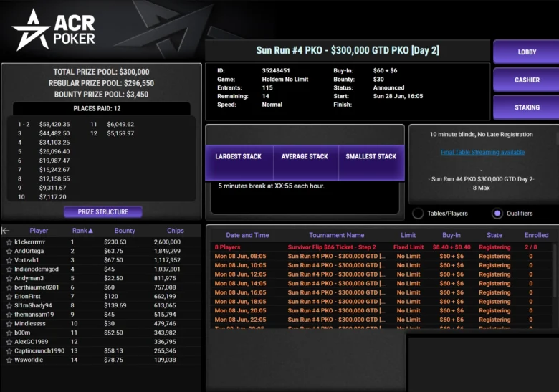Select the Mon 08 Jun, 18:05 qualifier
Viewport: 559px width, 392px height.
tap(381, 302)
